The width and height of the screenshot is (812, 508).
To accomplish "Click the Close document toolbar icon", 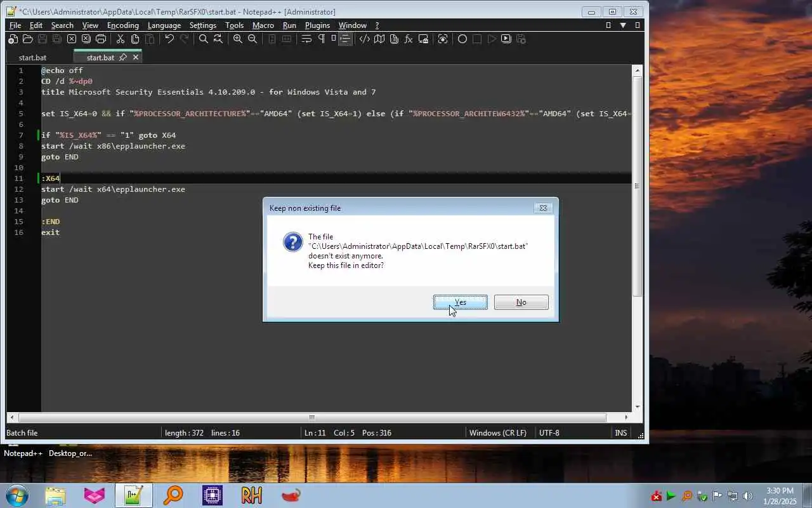I will (72, 39).
